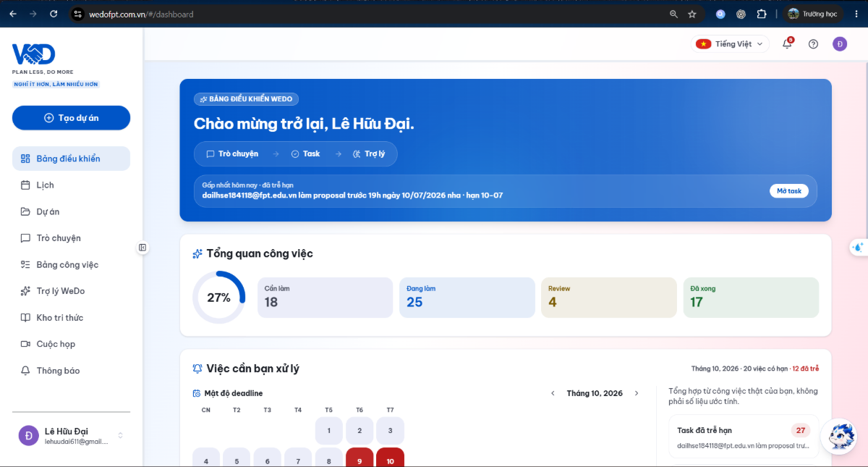Click the Task chip in the welcome banner

click(305, 153)
